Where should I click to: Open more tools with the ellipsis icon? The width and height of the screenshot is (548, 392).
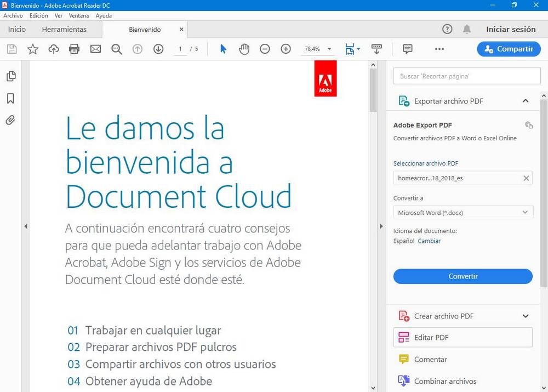439,49
